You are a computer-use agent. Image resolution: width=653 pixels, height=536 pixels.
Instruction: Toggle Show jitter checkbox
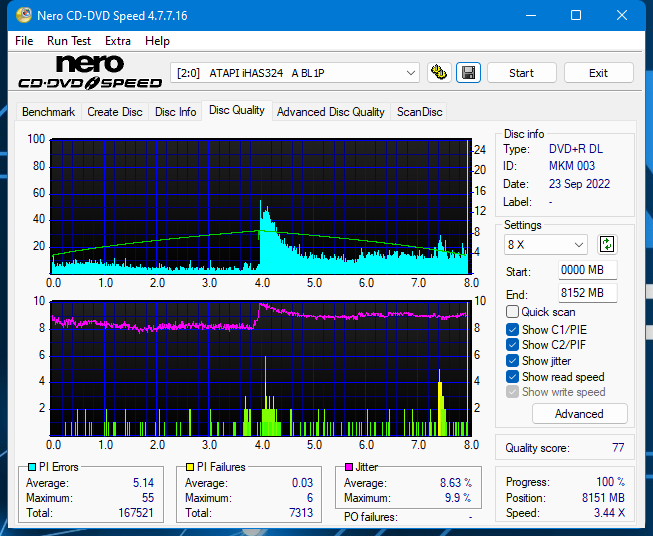[x=512, y=361]
